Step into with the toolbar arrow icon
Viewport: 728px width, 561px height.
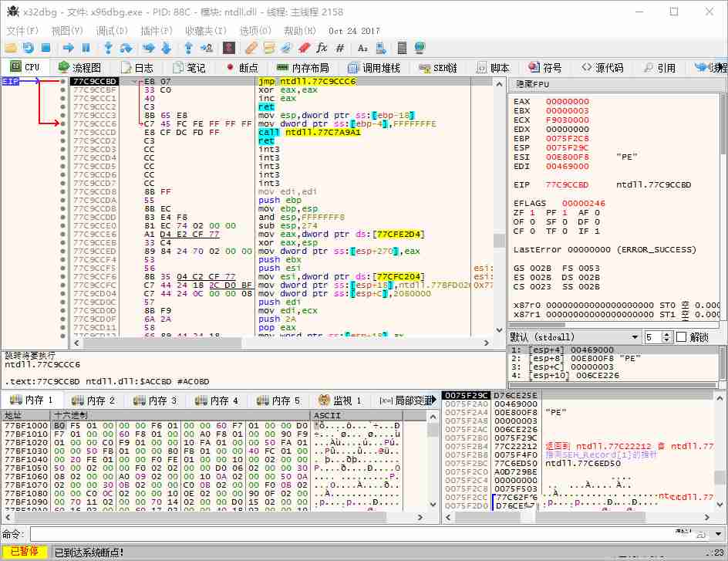pyautogui.click(x=108, y=48)
